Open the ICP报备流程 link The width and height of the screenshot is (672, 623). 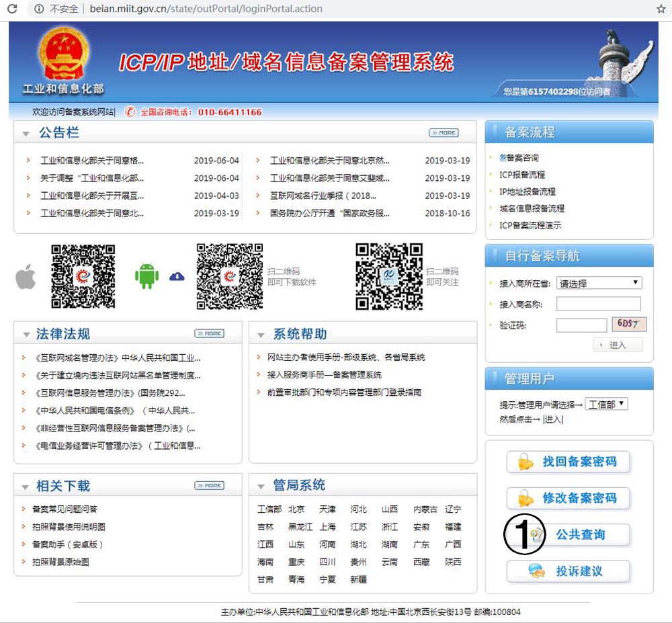coord(521,175)
